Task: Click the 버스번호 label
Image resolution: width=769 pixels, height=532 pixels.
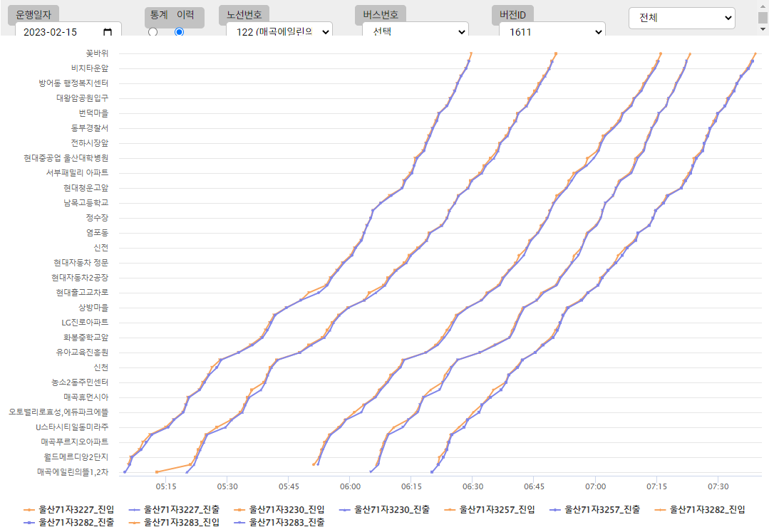Action: coord(381,14)
